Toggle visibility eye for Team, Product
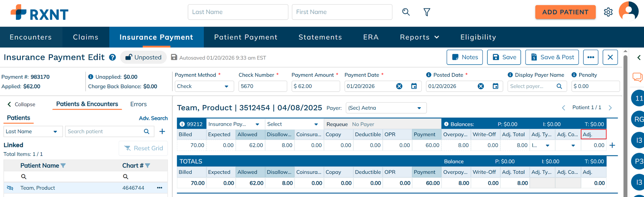The height and width of the screenshot is (197, 644). coord(10,188)
